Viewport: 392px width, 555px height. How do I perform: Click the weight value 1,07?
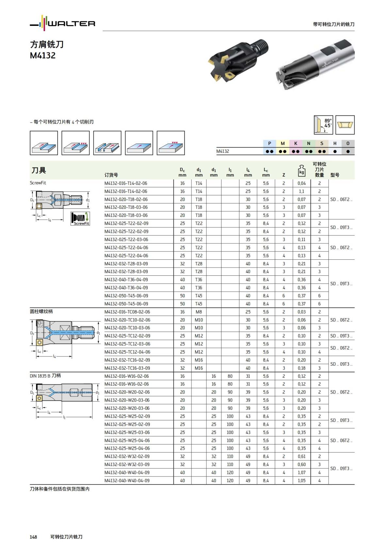[x=302, y=473]
